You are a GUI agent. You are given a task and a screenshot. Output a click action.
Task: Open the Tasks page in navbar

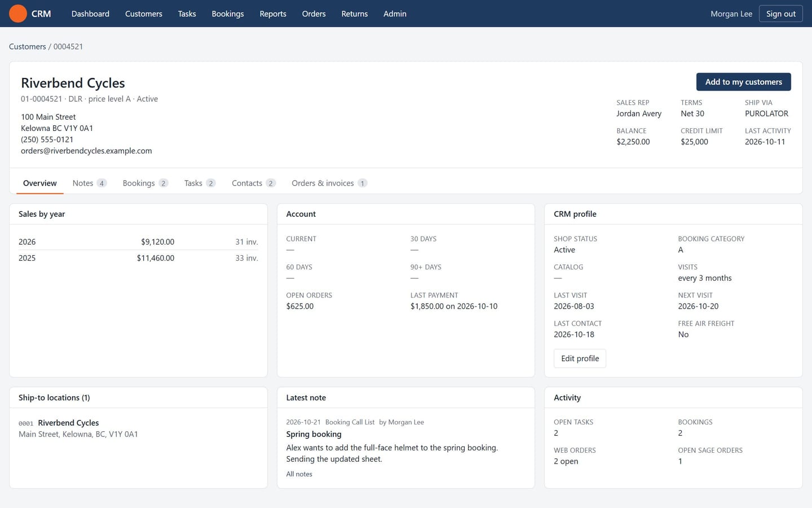187,14
